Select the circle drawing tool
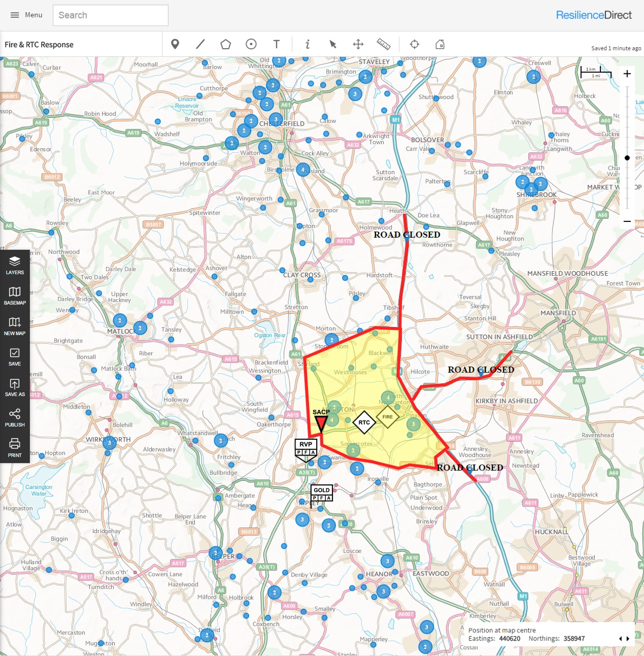The width and height of the screenshot is (644, 656). pos(251,44)
